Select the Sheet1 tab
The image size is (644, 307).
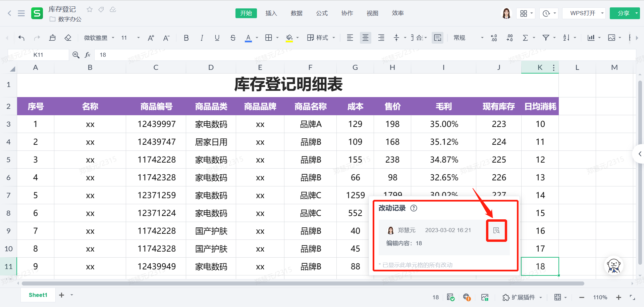tap(38, 295)
